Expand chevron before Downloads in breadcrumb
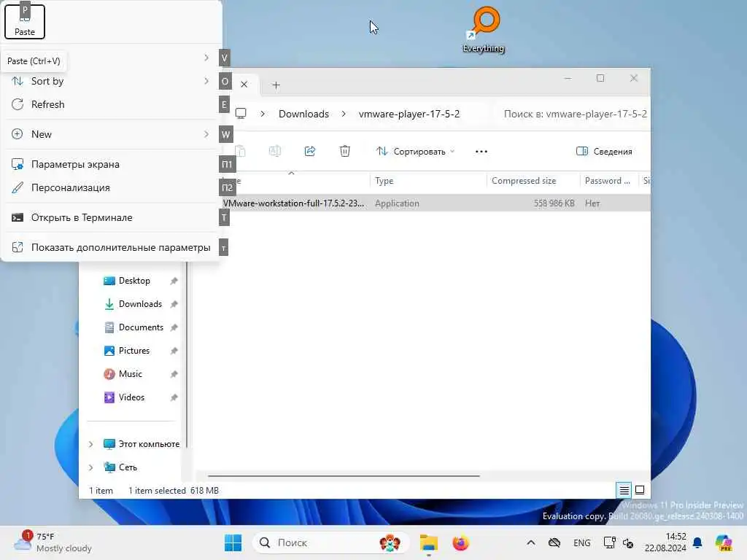The height and width of the screenshot is (560, 747). coord(263,114)
